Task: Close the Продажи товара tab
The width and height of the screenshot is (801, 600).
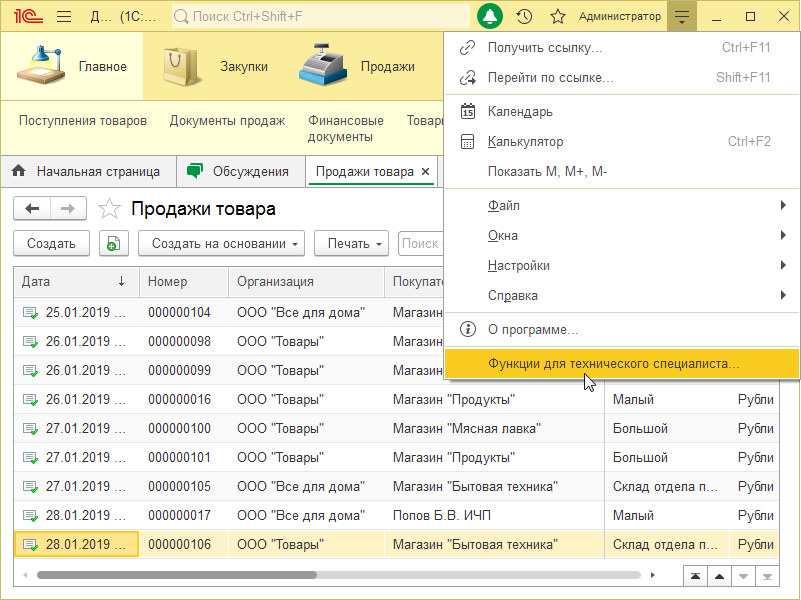Action: 426,172
